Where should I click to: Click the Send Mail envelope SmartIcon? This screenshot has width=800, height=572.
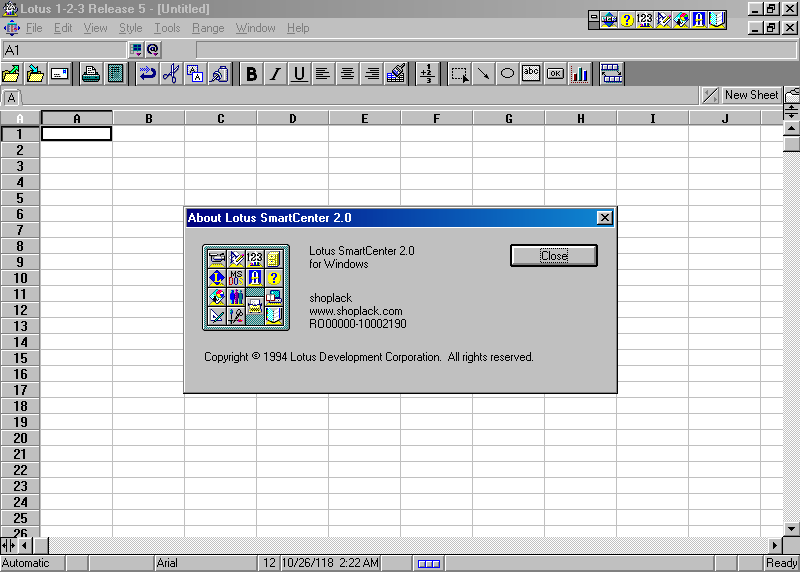(x=60, y=74)
